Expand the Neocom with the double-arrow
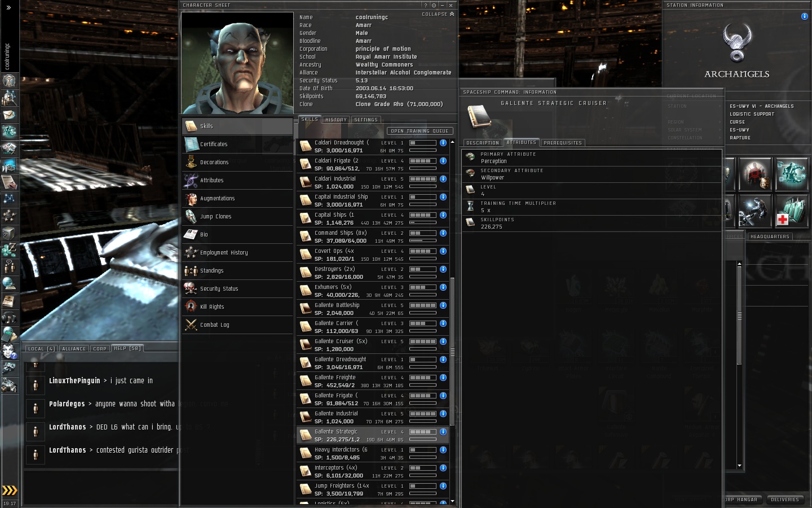Image resolution: width=812 pixels, height=508 pixels. [8, 7]
